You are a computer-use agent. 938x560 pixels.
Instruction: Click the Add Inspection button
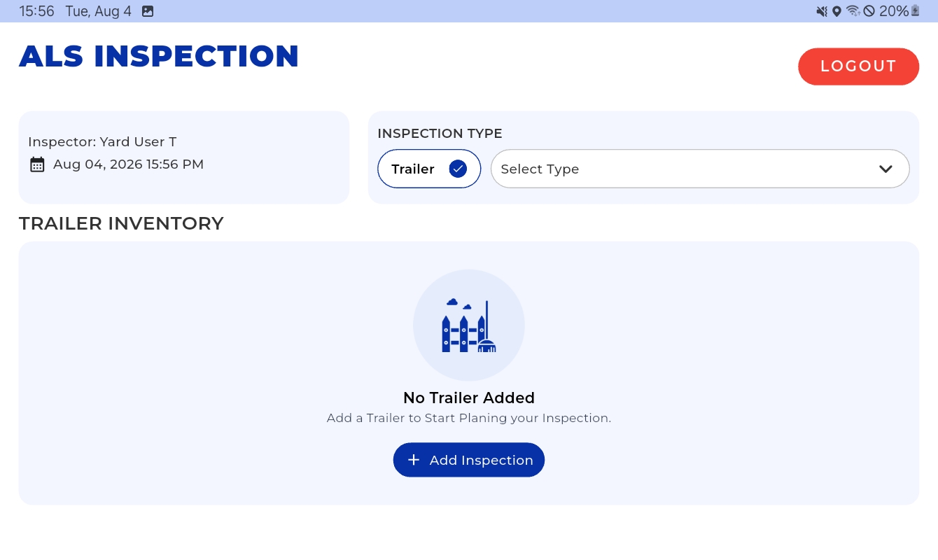(x=469, y=460)
